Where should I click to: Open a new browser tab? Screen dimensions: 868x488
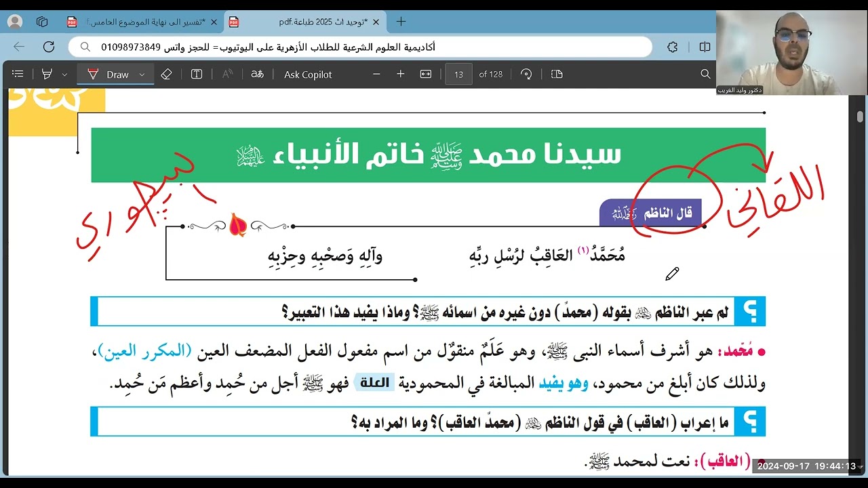pyautogui.click(x=401, y=22)
